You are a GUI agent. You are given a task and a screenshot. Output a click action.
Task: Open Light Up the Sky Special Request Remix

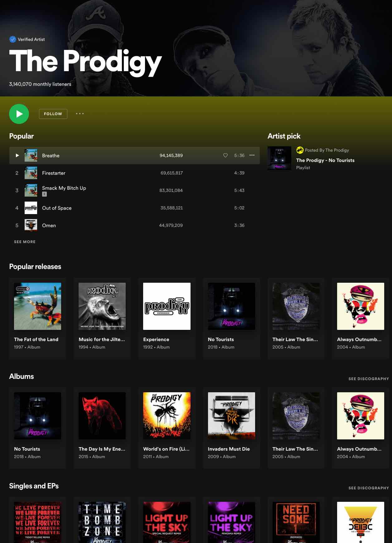tap(167, 522)
